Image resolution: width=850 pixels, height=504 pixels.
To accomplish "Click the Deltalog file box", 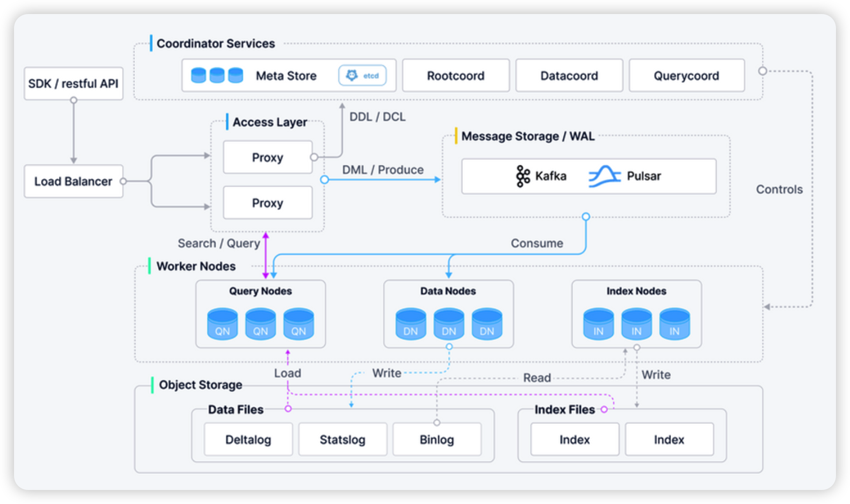I will tap(248, 440).
